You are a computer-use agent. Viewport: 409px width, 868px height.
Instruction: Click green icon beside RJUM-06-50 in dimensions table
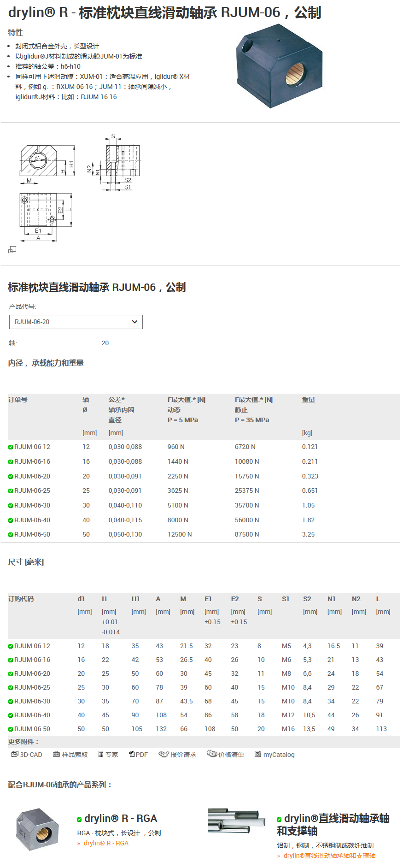11,729
